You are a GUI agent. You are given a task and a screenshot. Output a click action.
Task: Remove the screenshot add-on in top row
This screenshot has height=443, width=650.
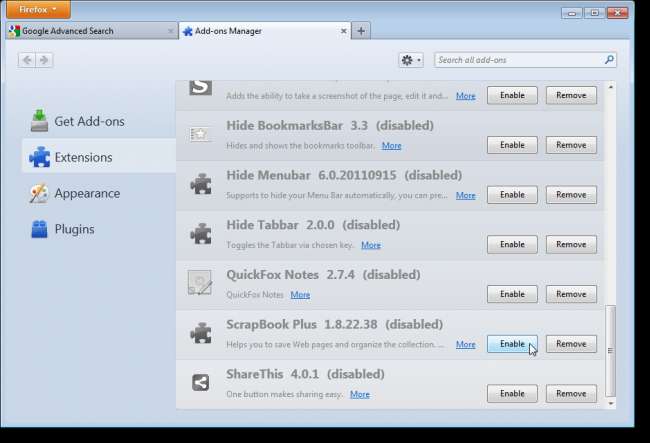[571, 95]
